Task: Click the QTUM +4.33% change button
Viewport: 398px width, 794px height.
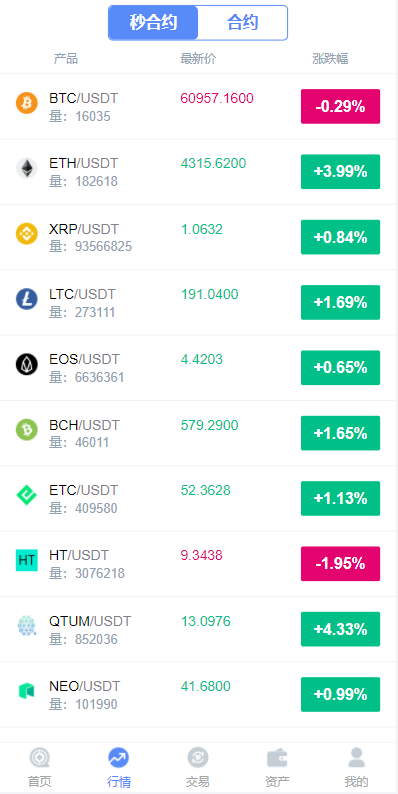Action: (x=340, y=629)
